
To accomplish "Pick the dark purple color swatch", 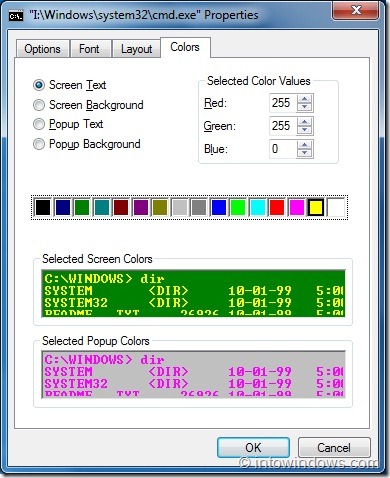I will click(x=141, y=207).
